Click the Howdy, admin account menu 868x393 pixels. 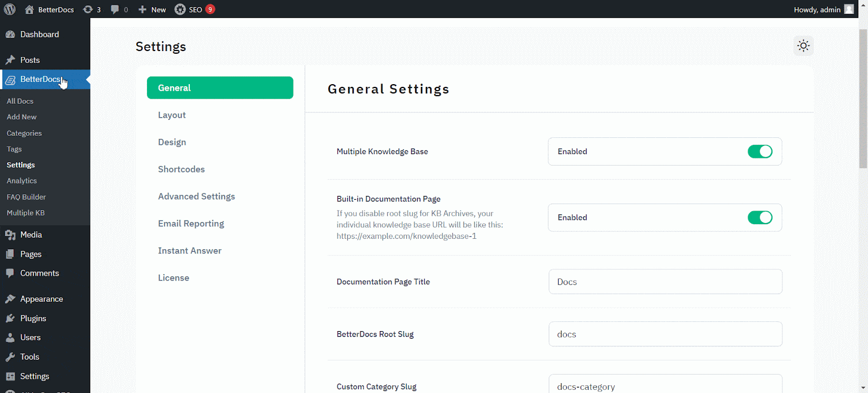(824, 9)
